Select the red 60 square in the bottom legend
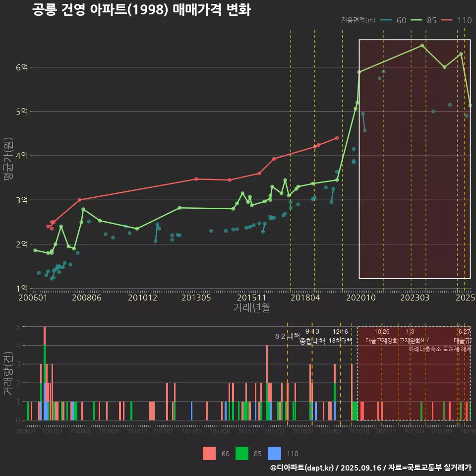Image resolution: width=476 pixels, height=476 pixels. (209, 454)
